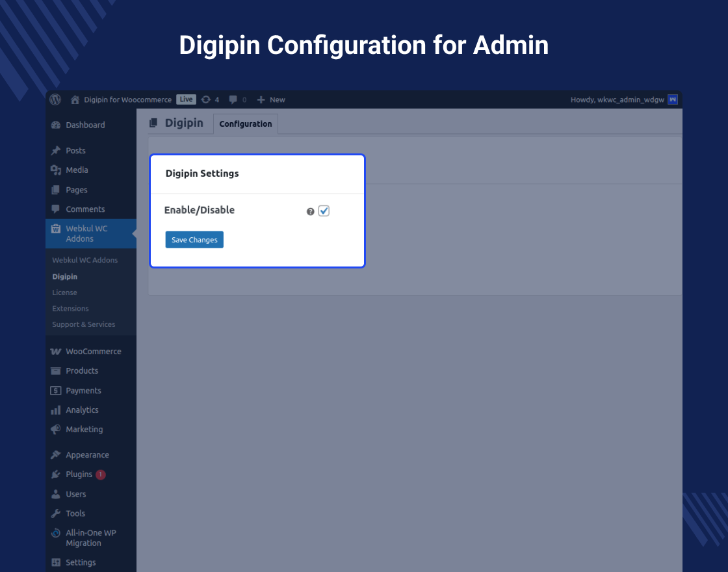Click the Live status badge
The width and height of the screenshot is (728, 572).
pyautogui.click(x=186, y=99)
